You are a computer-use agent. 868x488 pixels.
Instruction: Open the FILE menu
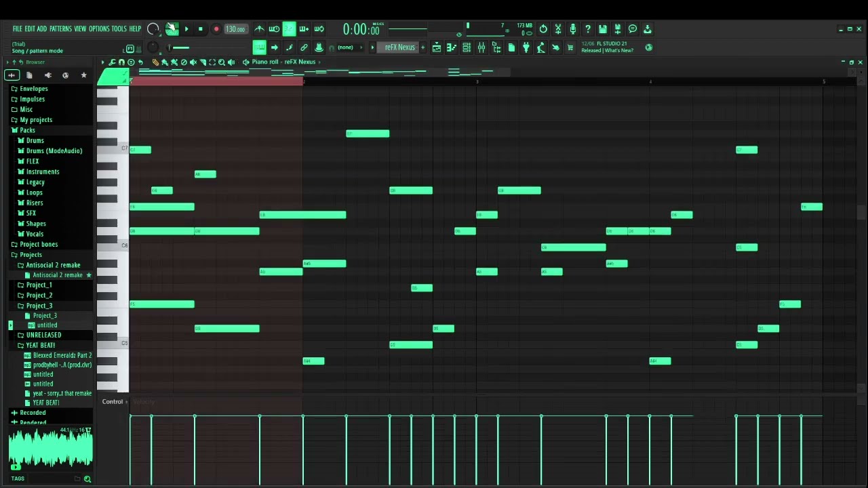coord(18,28)
